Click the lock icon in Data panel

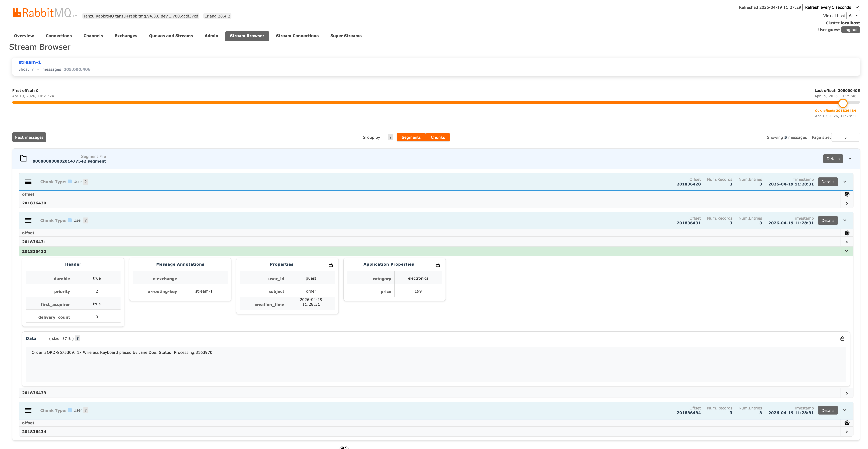[842, 338]
